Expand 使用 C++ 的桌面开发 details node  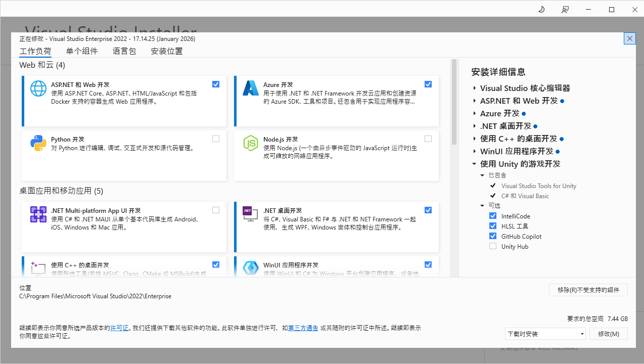[x=475, y=139]
